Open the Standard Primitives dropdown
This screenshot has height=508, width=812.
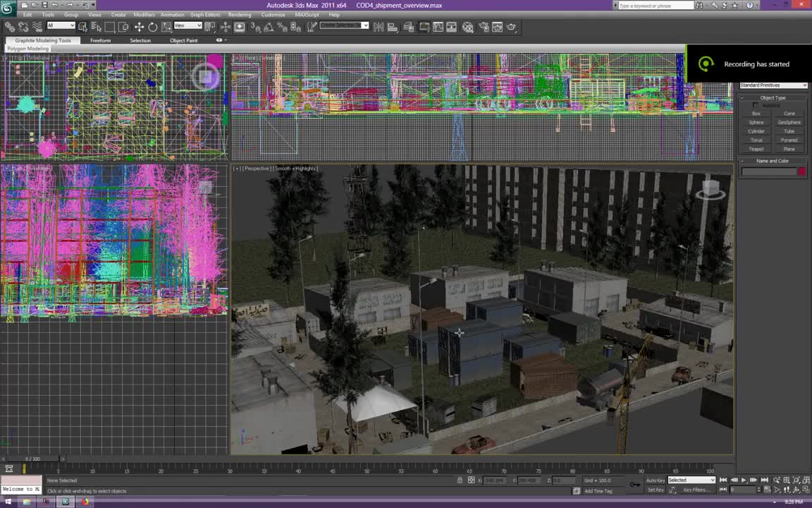(773, 85)
